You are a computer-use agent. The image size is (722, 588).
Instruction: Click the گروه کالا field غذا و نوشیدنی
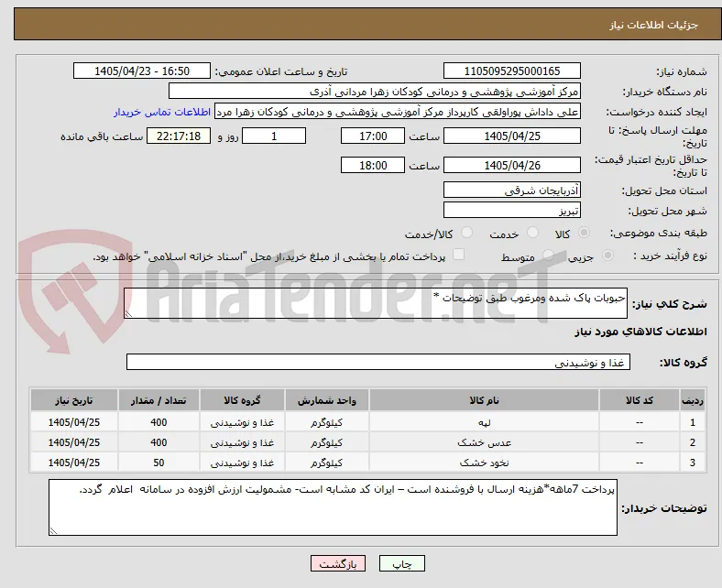(378, 362)
